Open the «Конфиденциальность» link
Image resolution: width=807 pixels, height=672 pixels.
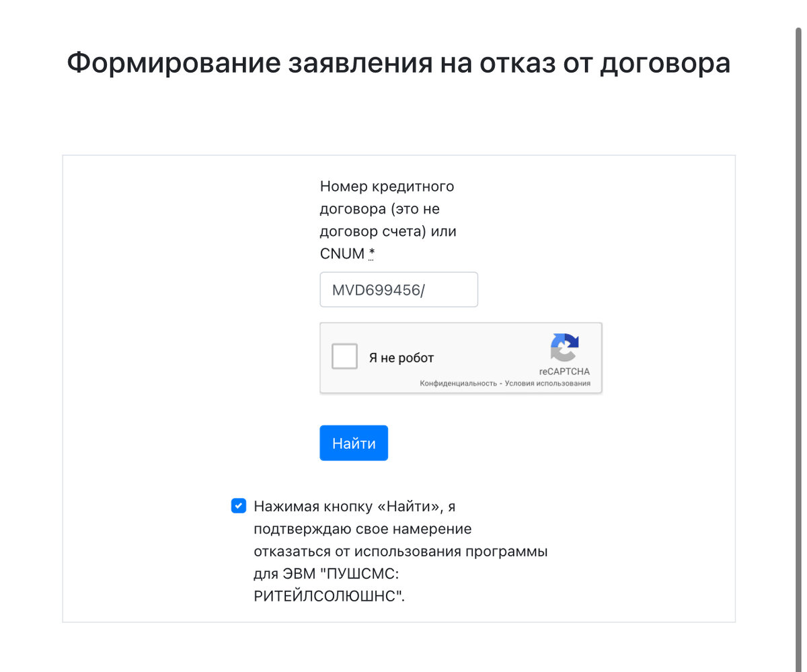[457, 384]
